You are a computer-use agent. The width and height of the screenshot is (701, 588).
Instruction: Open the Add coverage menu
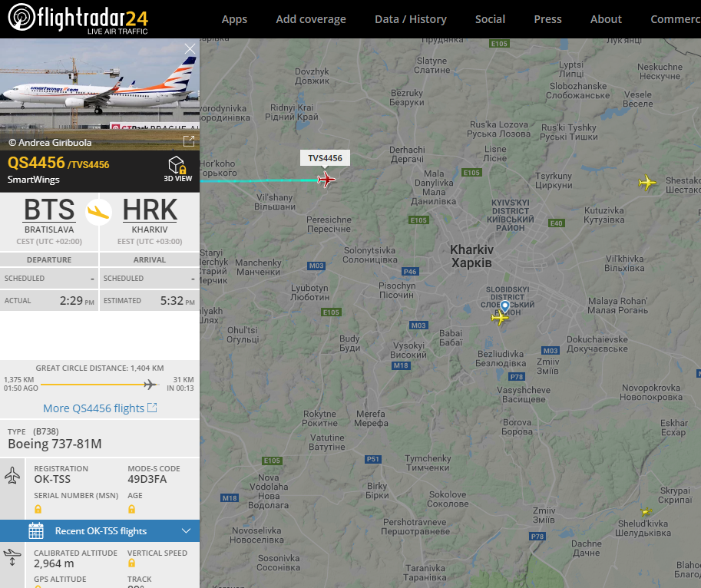(311, 19)
